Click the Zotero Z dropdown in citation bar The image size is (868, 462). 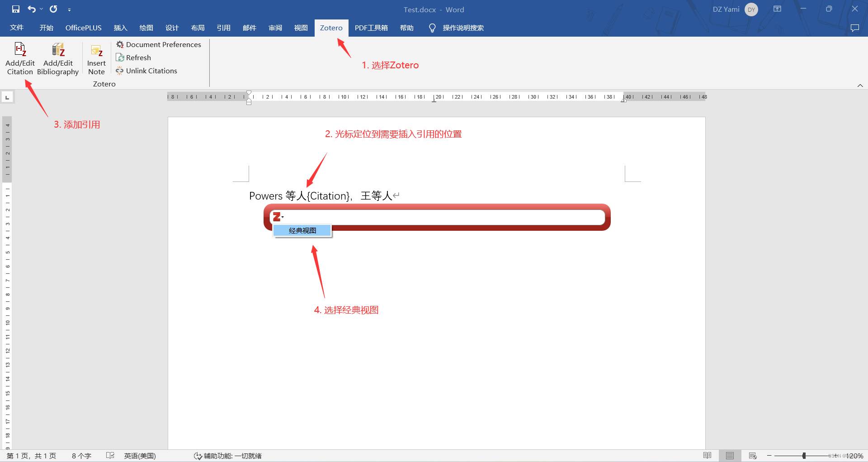click(x=278, y=217)
